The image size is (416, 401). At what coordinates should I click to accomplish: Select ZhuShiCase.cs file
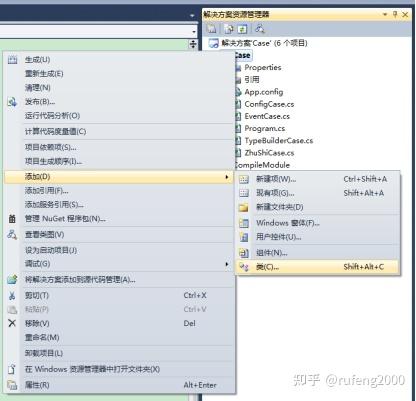[x=269, y=153]
